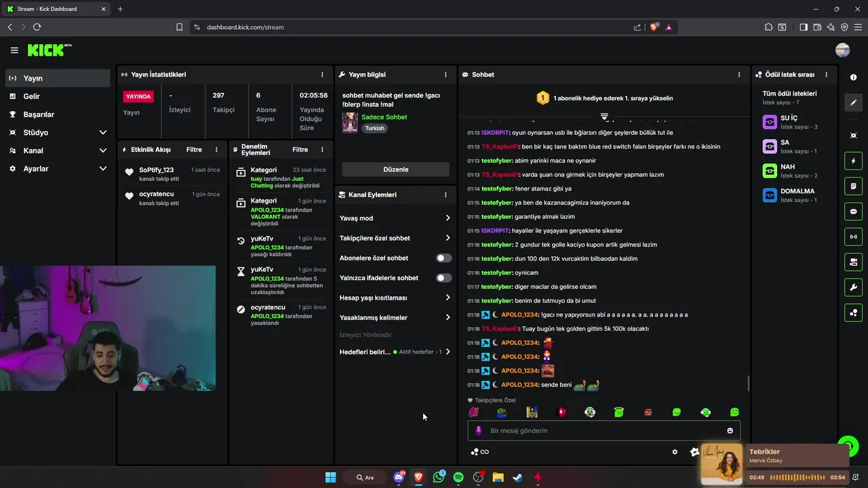Viewport: 868px width, 488px height.
Task: Insert the pink OE emote
Action: (x=474, y=412)
